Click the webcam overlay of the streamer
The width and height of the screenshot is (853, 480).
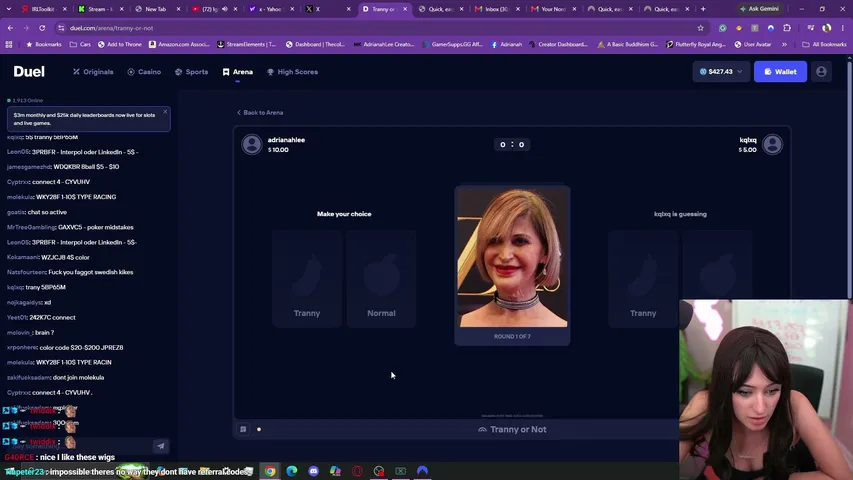coord(764,390)
